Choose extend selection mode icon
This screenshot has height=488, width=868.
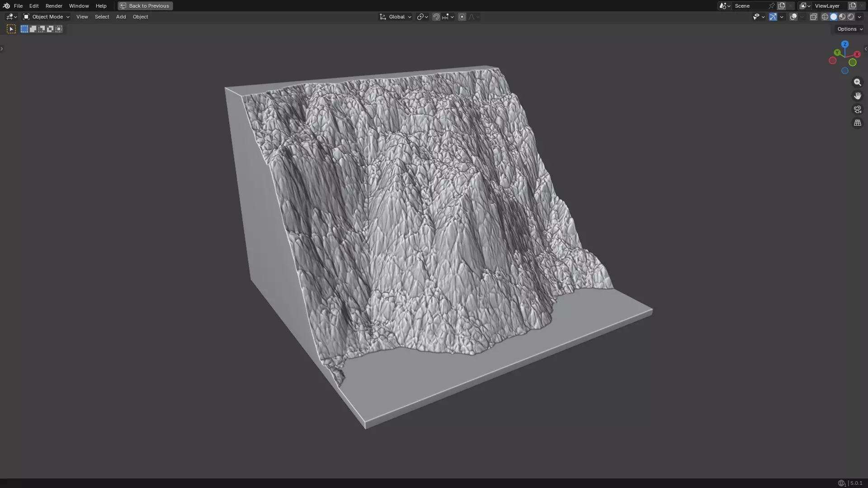pyautogui.click(x=33, y=29)
